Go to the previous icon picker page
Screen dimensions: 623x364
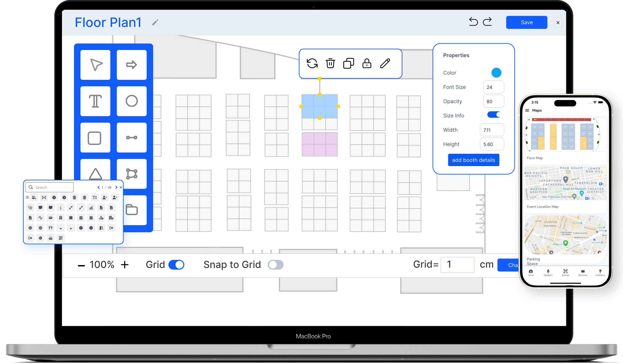tap(99, 187)
